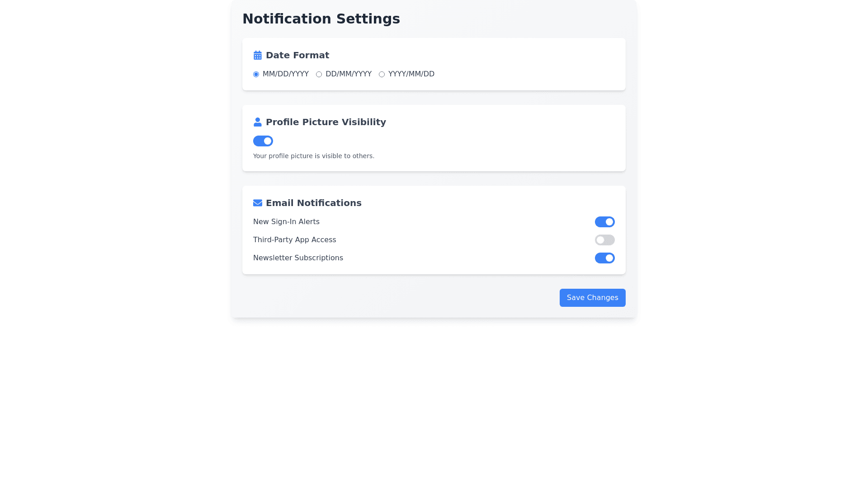This screenshot has height=488, width=868.
Task: Turn off the profile picture visibility switch
Action: (x=263, y=141)
